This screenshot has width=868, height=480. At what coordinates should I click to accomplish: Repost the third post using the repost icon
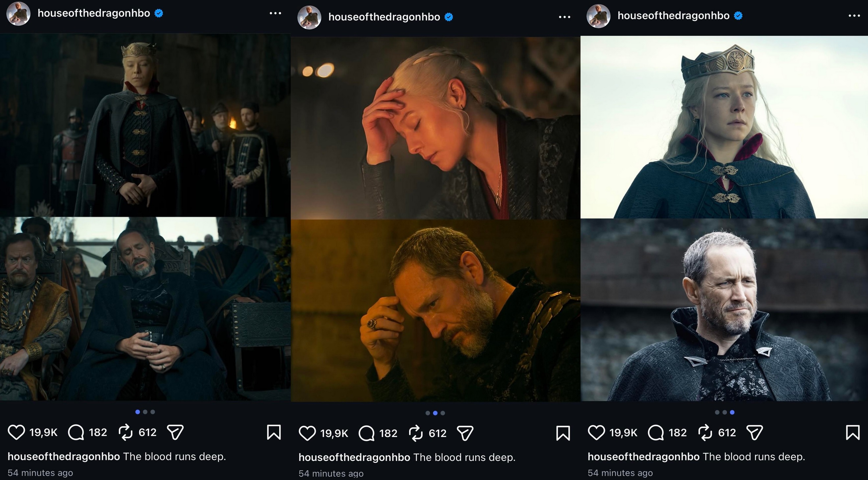coord(705,433)
